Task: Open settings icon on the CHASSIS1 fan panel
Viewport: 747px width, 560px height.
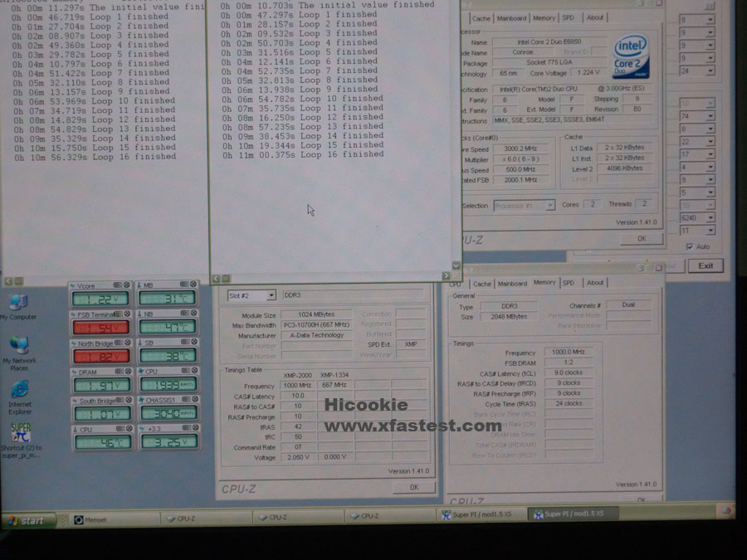Action: tap(186, 400)
